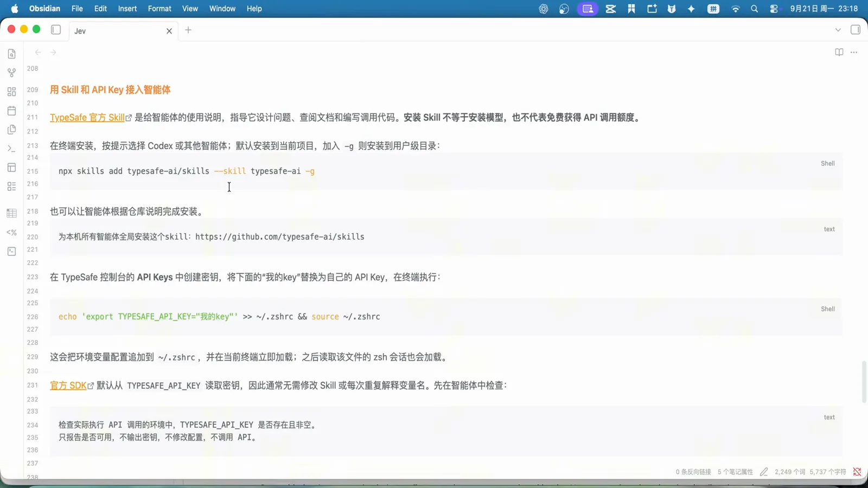
Task: Open the Format menu
Action: (159, 9)
